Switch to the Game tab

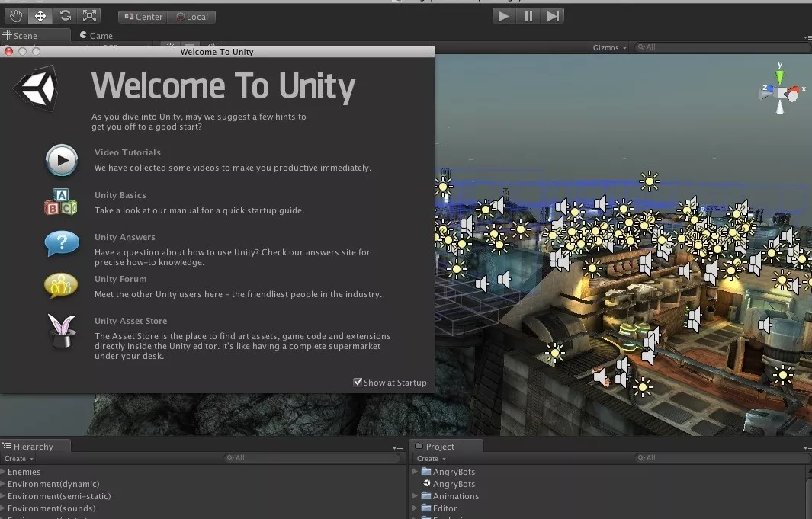point(96,34)
